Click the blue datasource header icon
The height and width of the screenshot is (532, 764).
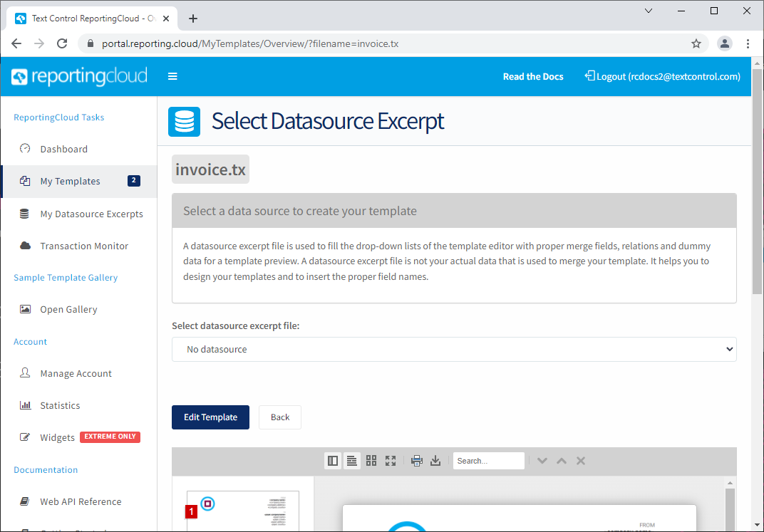click(184, 121)
